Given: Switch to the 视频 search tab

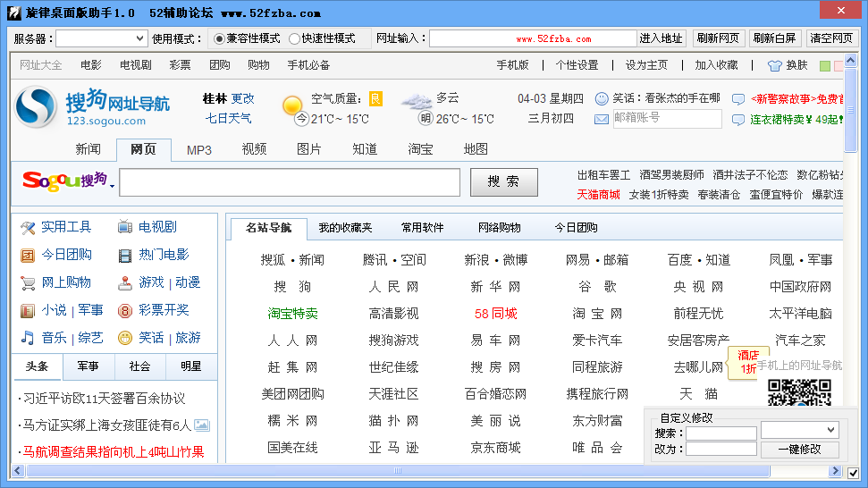Looking at the screenshot, I should coord(254,149).
